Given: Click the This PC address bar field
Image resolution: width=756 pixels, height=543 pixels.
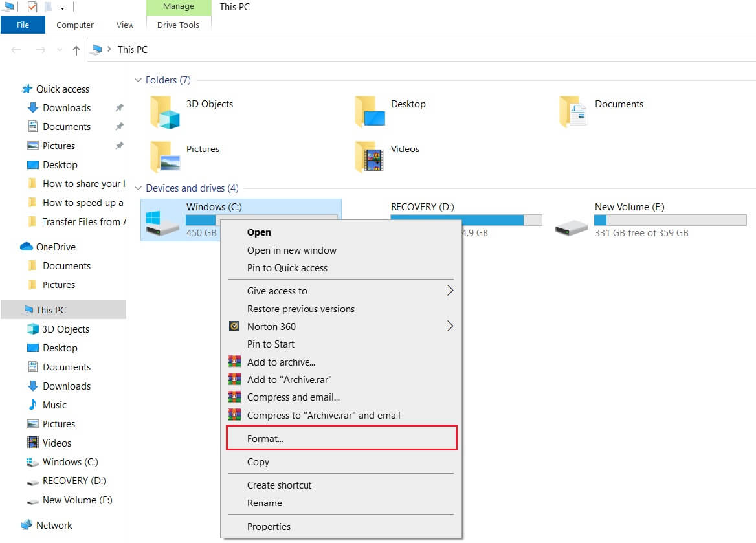Looking at the screenshot, I should pyautogui.click(x=421, y=50).
